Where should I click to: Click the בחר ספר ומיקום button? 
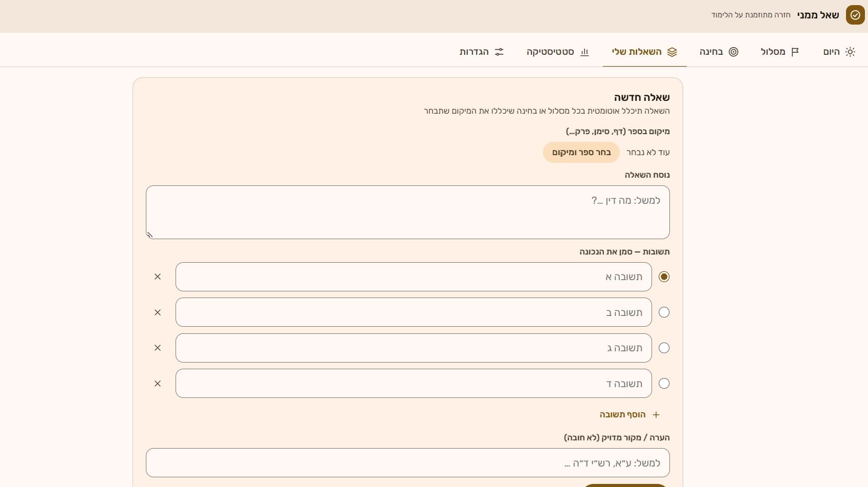[x=581, y=153]
